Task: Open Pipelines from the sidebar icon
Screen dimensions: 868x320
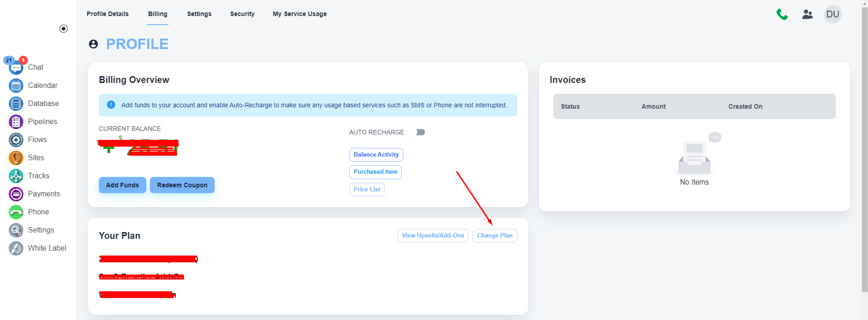Action: click(16, 122)
